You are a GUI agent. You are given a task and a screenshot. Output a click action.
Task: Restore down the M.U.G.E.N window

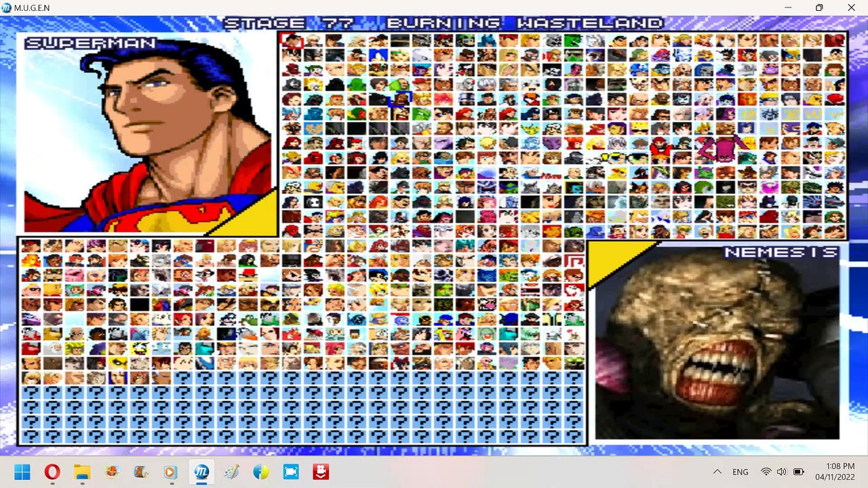pos(819,8)
